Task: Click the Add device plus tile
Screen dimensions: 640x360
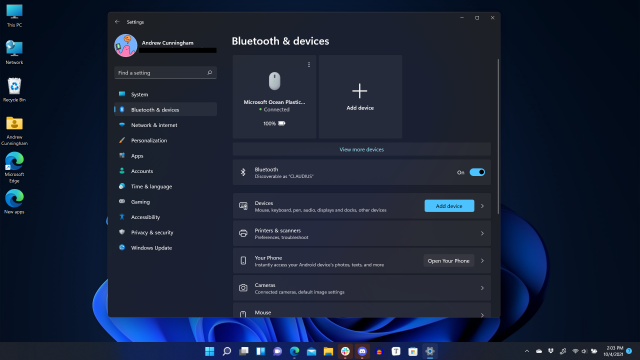Action: pos(360,97)
